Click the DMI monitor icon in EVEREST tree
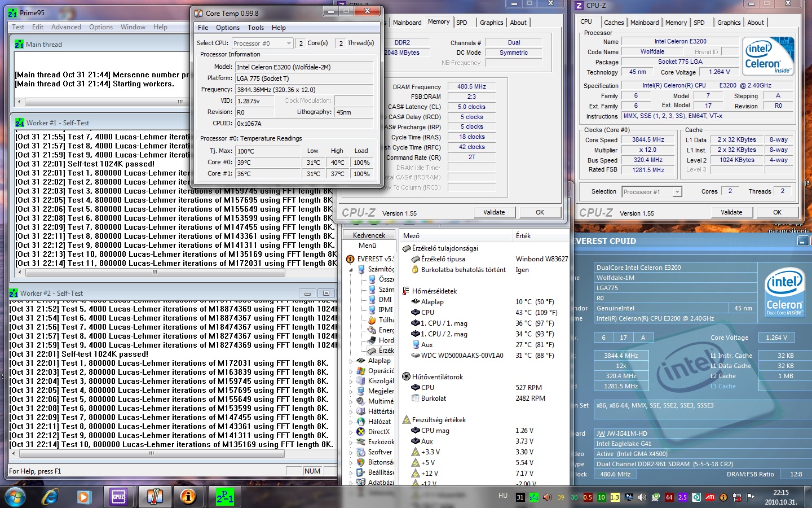 (372, 300)
